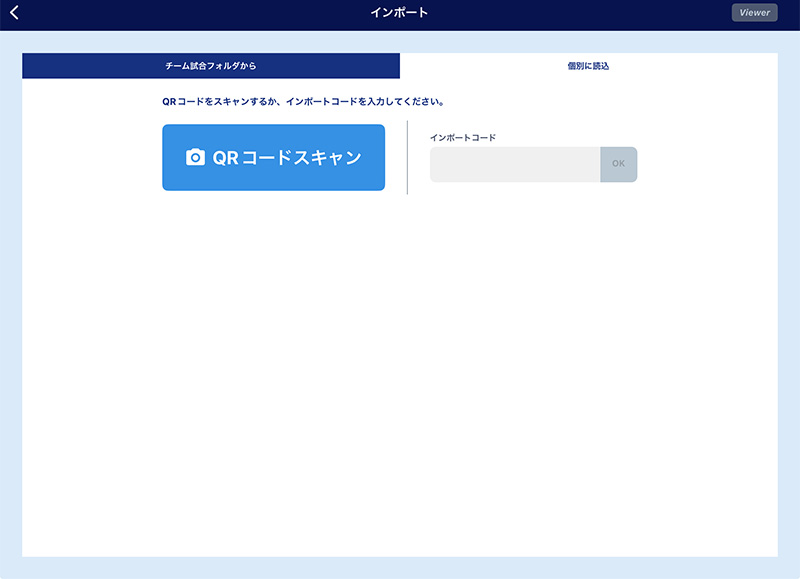Click the インポート title in the header
Image resolution: width=800 pixels, height=579 pixels.
pos(399,13)
